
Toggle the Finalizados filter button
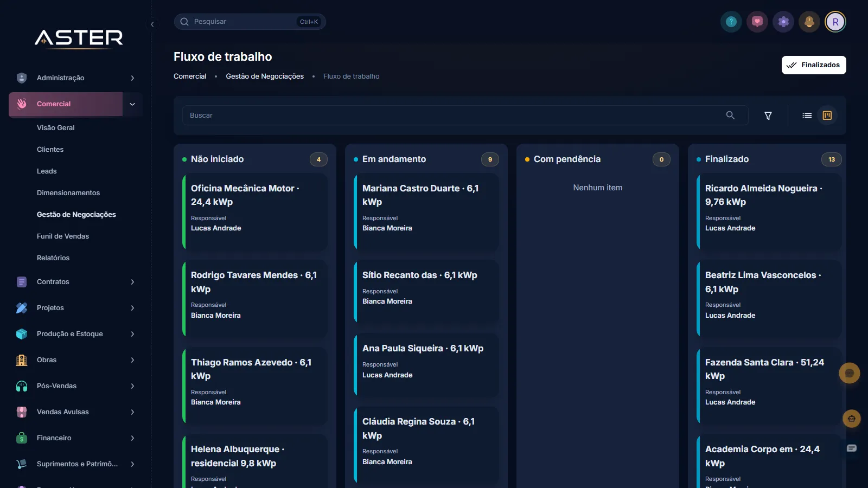coord(814,65)
